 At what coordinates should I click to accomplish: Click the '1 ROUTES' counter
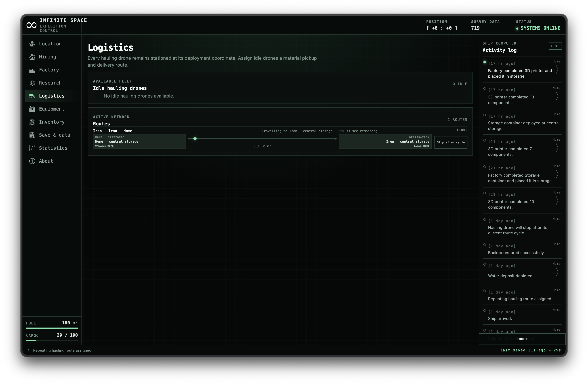pos(457,119)
